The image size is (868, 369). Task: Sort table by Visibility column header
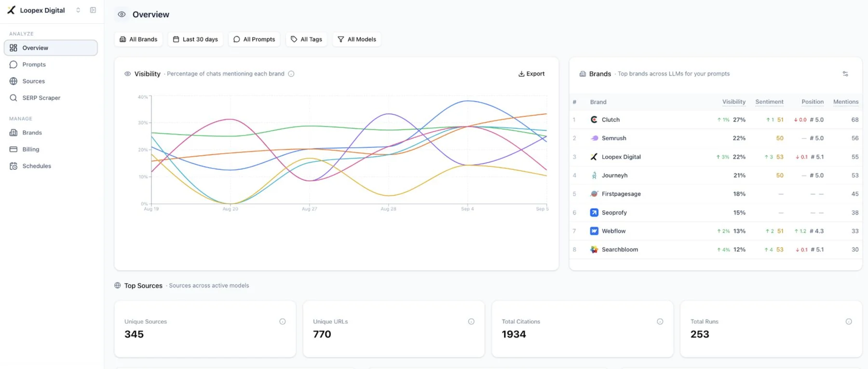[x=734, y=102]
